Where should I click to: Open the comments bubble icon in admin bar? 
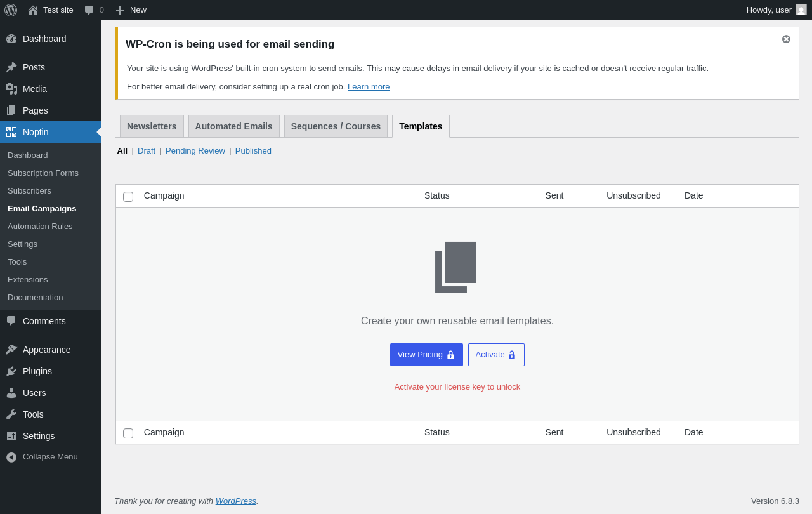(89, 10)
